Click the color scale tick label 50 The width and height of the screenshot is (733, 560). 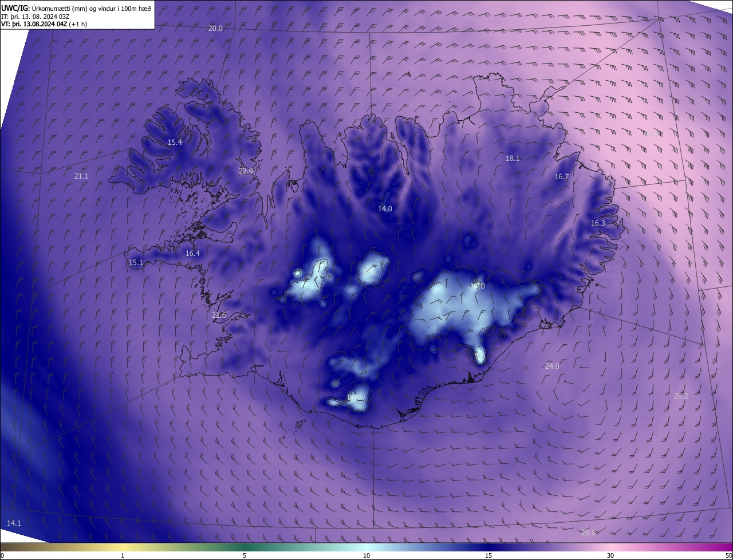click(x=728, y=555)
